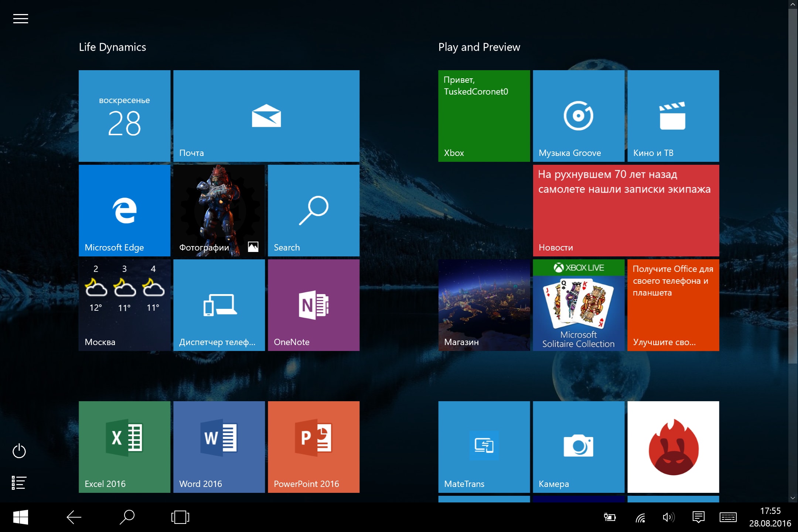
Task: Launch MateTrans tile
Action: pyautogui.click(x=484, y=447)
